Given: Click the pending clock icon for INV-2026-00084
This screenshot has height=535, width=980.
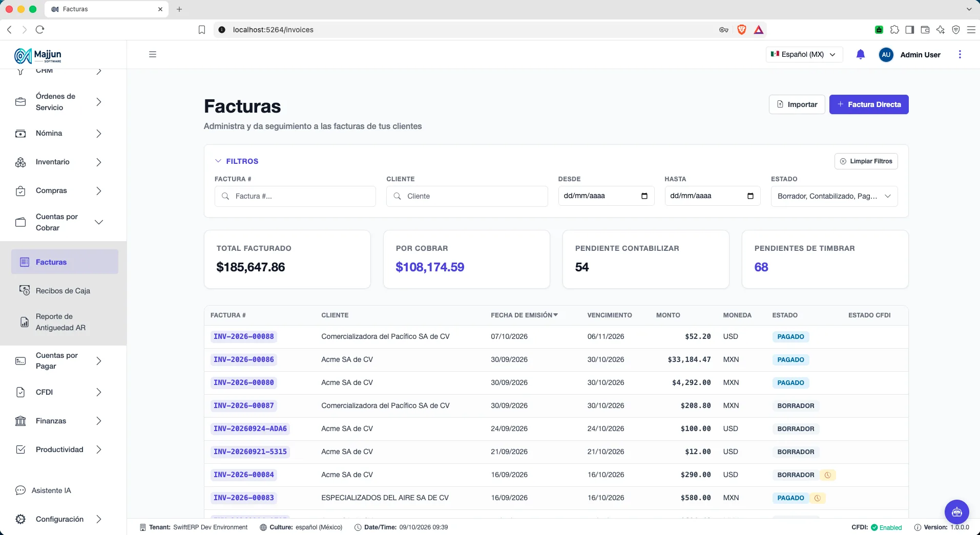Looking at the screenshot, I should [x=827, y=475].
